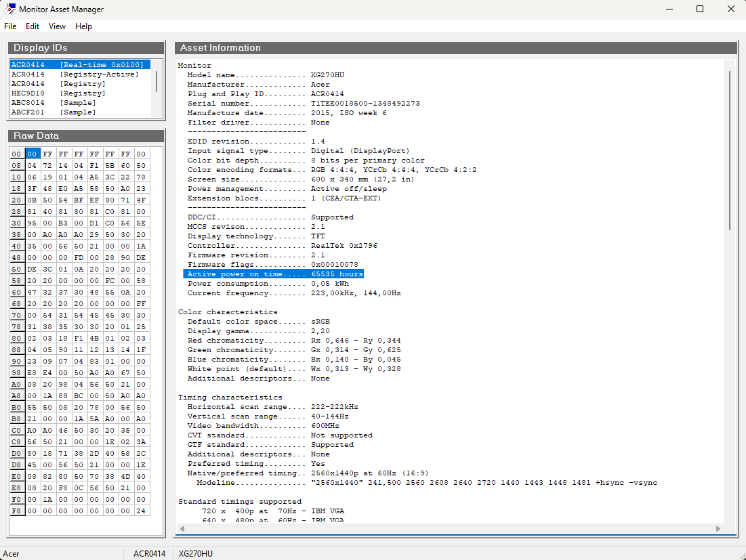Click byte 24 at end of row F8
Screen dimensions: 746x560
[x=141, y=511]
